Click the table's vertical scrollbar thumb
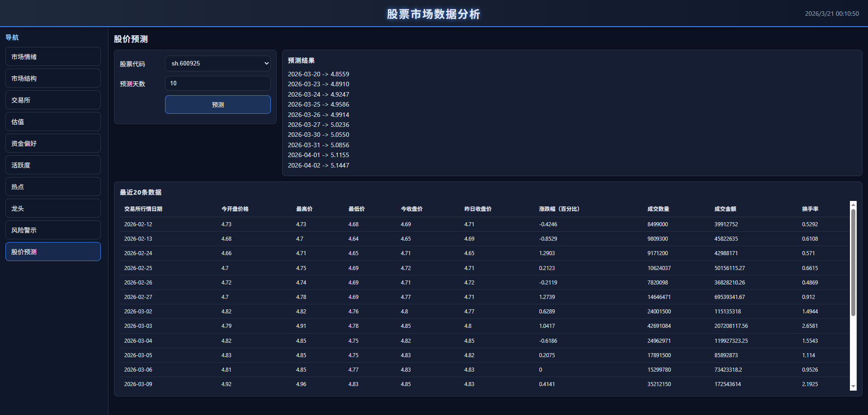 853,262
